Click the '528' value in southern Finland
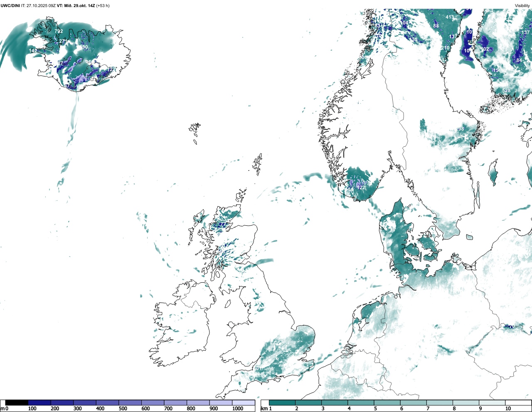This screenshot has height=412, width=532. tap(506, 91)
